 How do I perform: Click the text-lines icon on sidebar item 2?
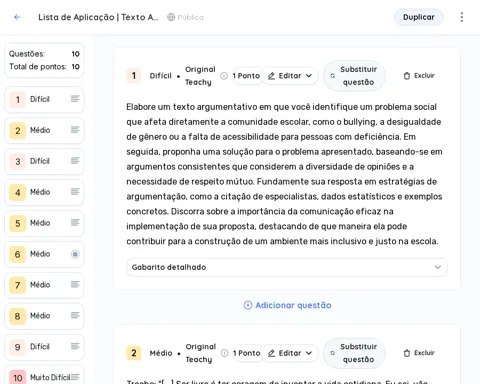tap(75, 130)
